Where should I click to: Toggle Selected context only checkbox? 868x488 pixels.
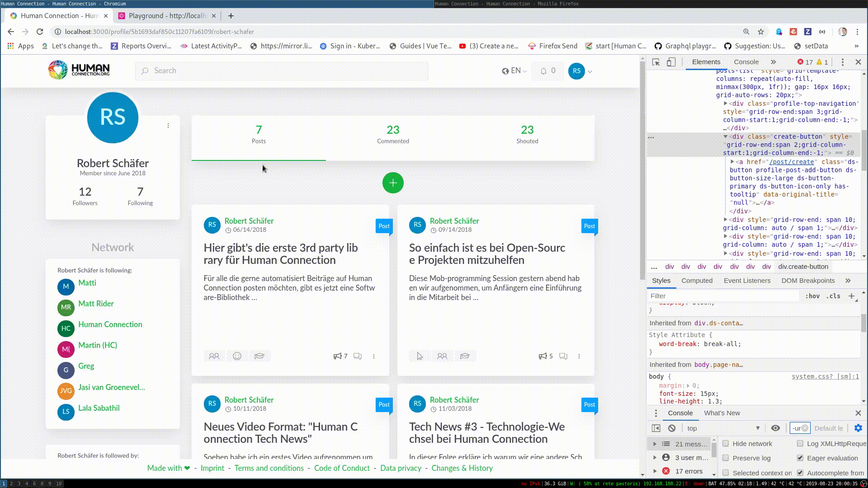(x=726, y=473)
